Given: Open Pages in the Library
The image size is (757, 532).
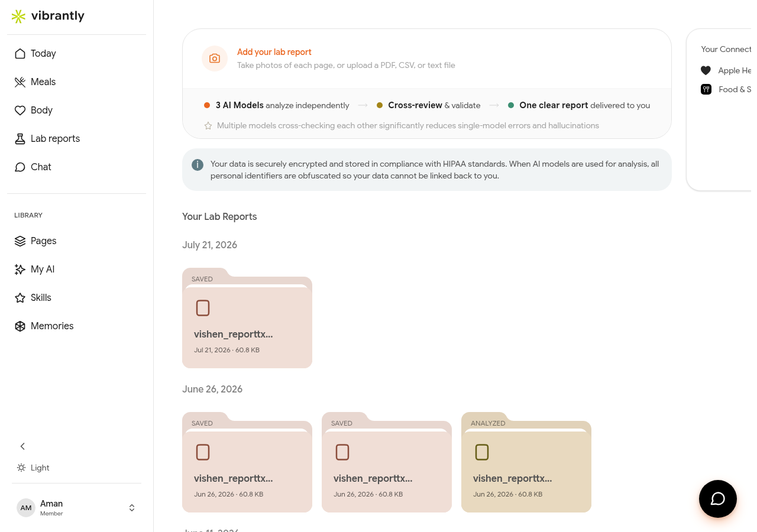Looking at the screenshot, I should click(x=76, y=241).
